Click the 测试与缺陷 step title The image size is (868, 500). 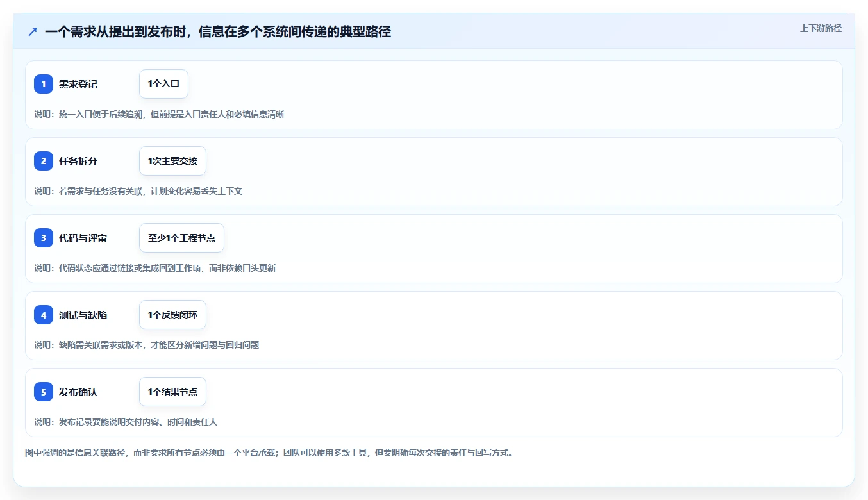point(83,315)
